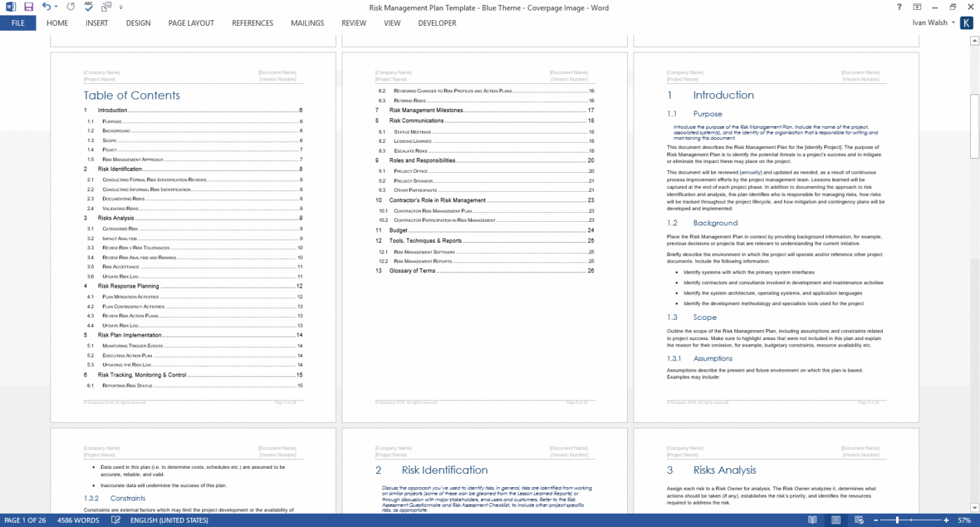Viewport: 980px width, 527px height.
Task: Undo the last action
Action: click(x=46, y=6)
